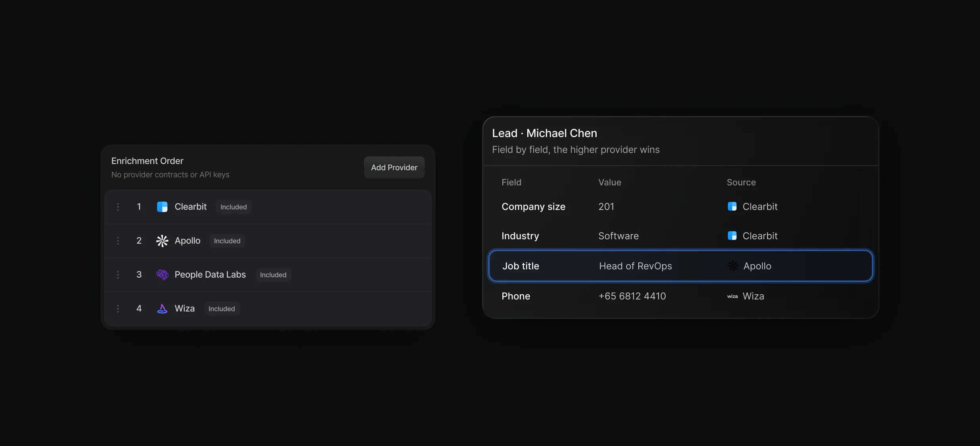
Task: Click Apollo icon in Job title row
Action: pyautogui.click(x=733, y=266)
